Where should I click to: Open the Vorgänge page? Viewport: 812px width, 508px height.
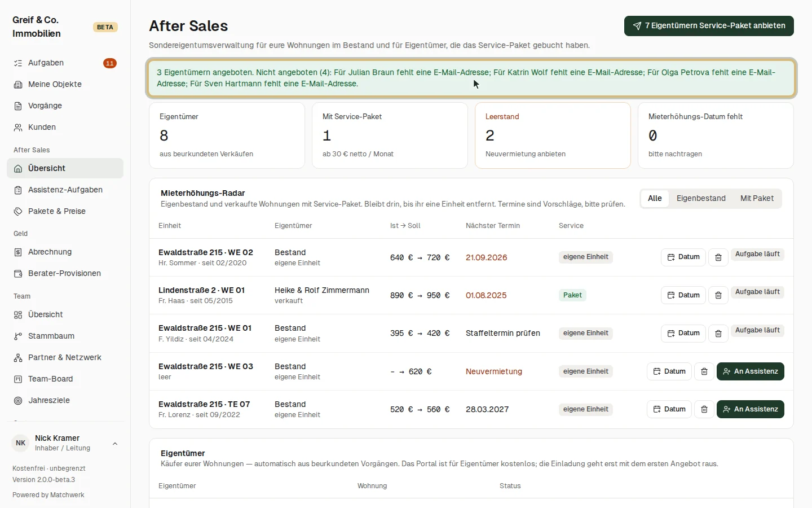pos(65,106)
